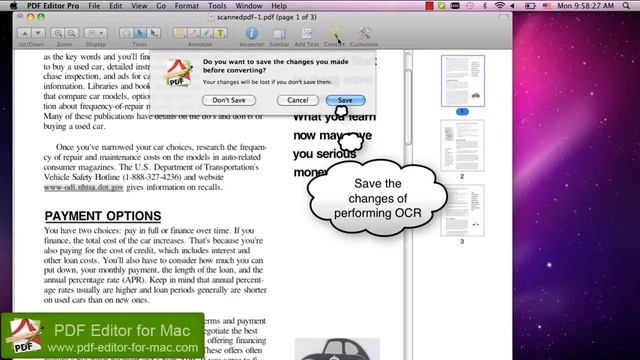Open the www-odi.nhtsa.dot.gov link
The width and height of the screenshot is (640, 360).
point(84,187)
